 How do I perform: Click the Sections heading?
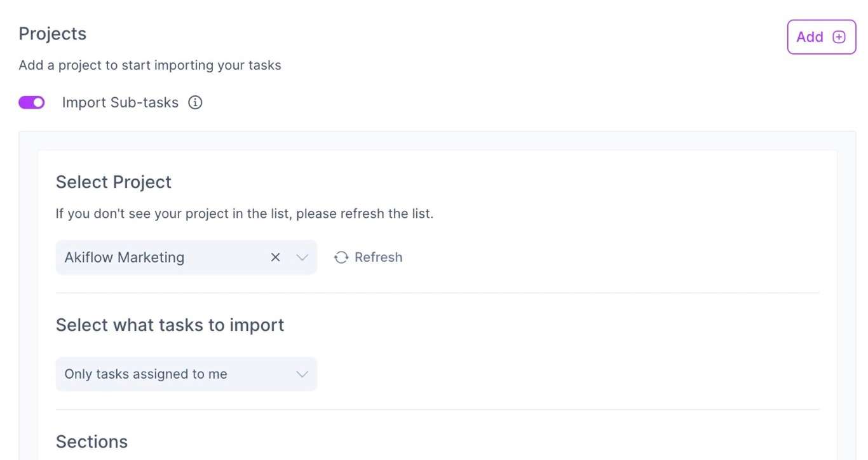pos(92,442)
